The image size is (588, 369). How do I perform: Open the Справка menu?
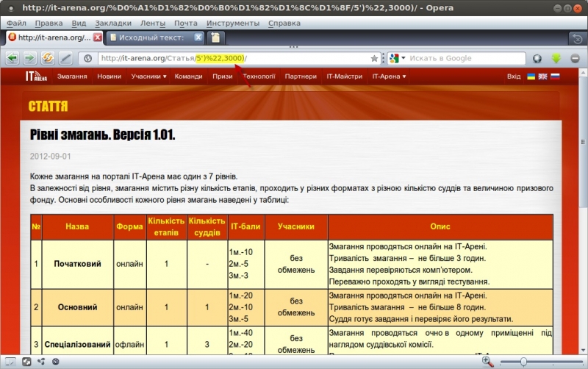[284, 24]
